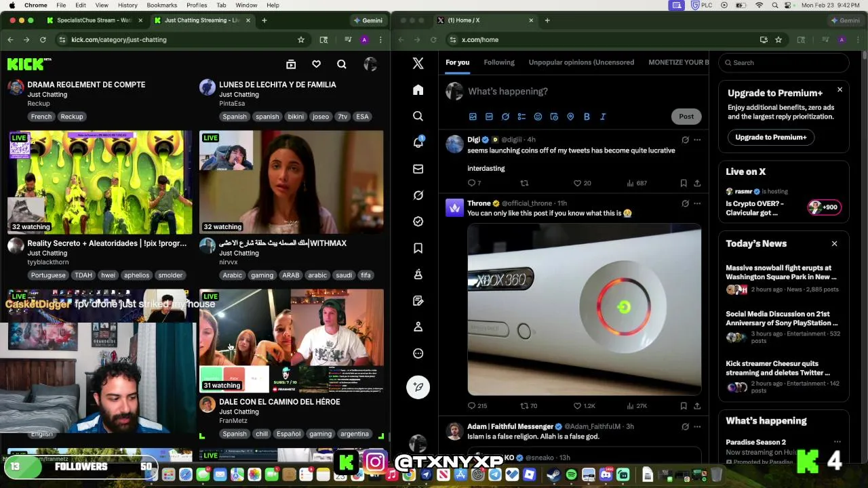The image size is (868, 488).
Task: Open Profiles menu in menu bar
Action: click(x=197, y=5)
